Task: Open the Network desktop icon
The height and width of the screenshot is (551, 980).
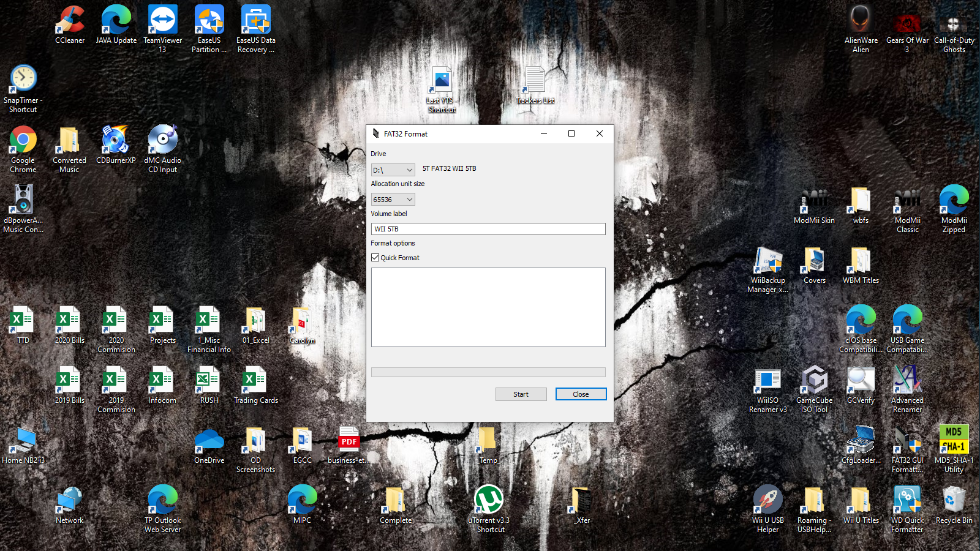Action: click(70, 500)
